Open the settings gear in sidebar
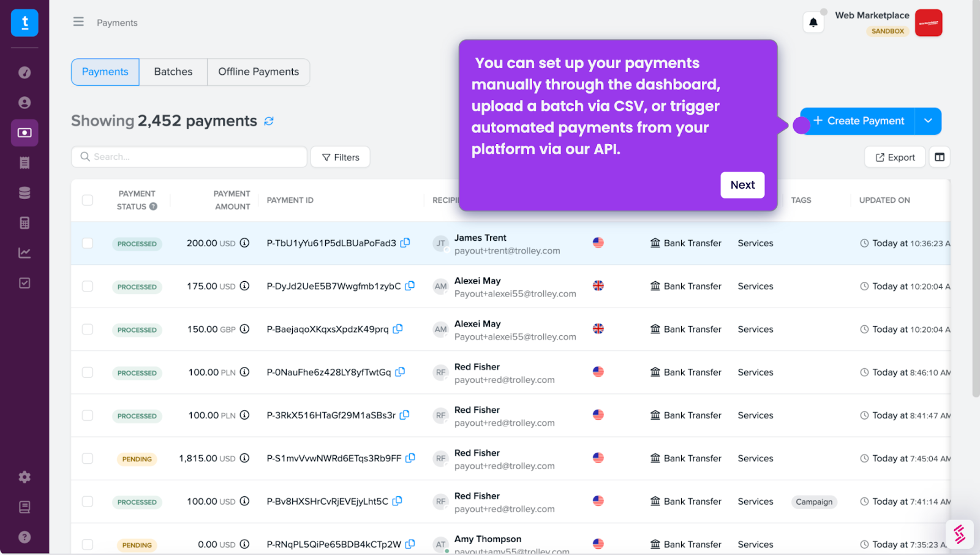 click(24, 477)
